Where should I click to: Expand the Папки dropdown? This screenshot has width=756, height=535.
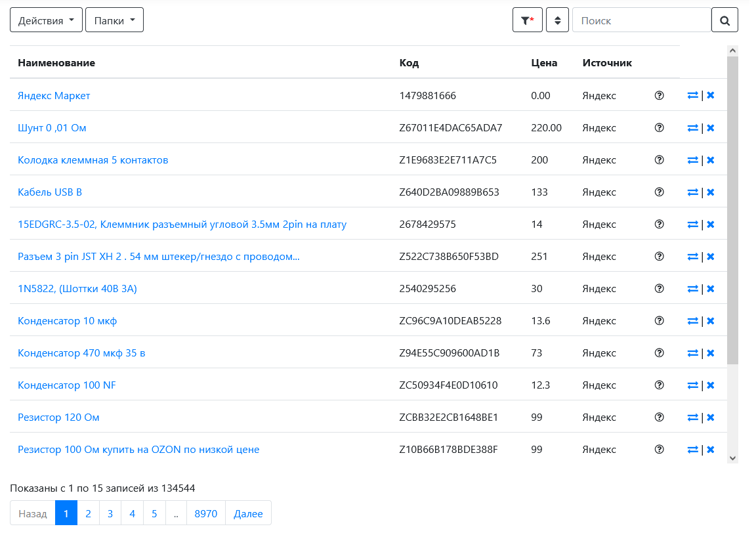(x=114, y=20)
